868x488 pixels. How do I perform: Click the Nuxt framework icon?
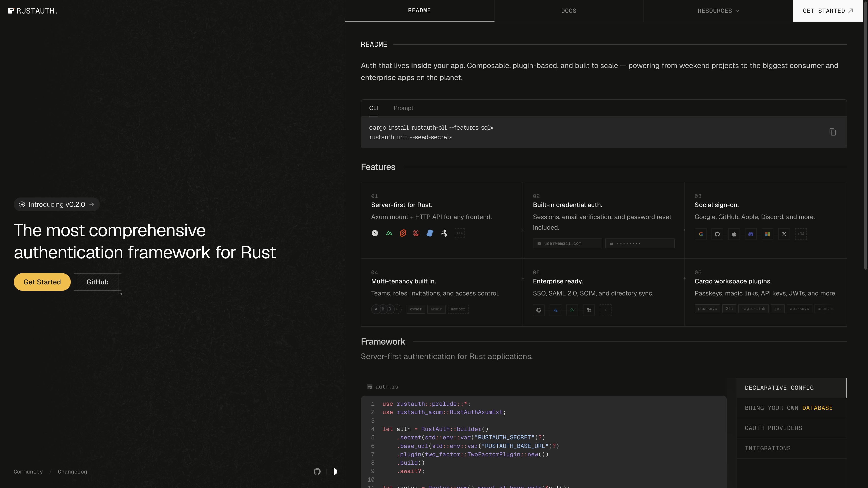point(389,233)
